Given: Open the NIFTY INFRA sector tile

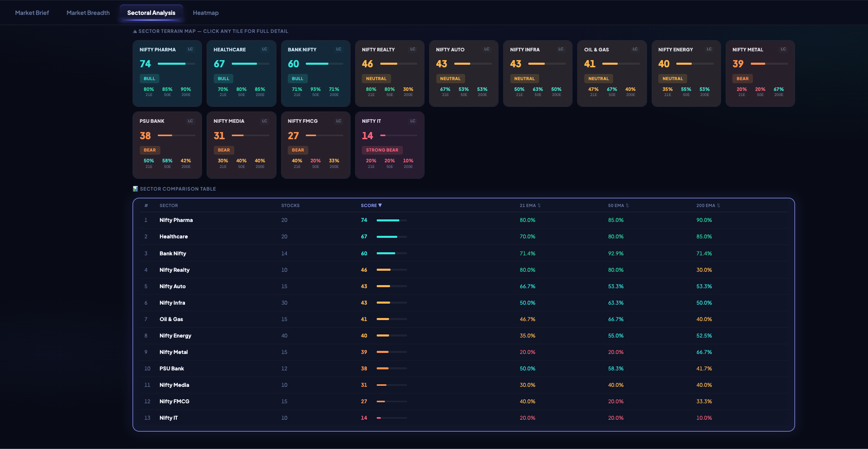Looking at the screenshot, I should [538, 73].
